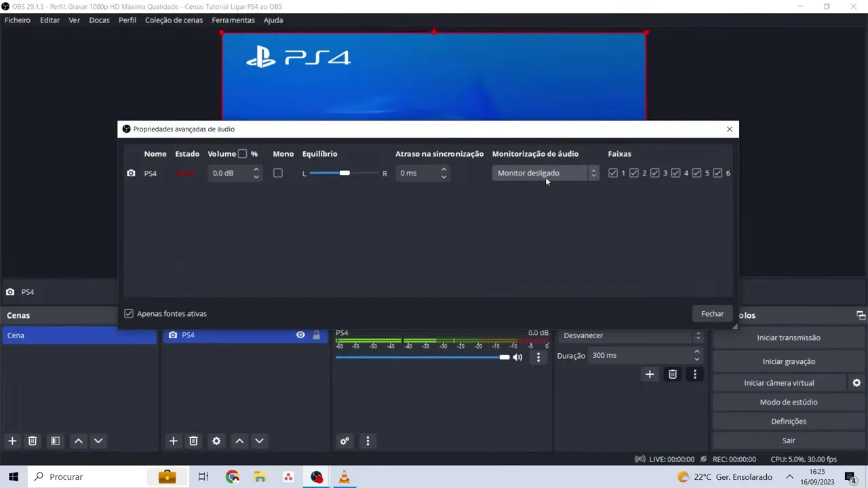
Task: Toggle track 2 checkbox for PS4
Action: click(x=634, y=173)
